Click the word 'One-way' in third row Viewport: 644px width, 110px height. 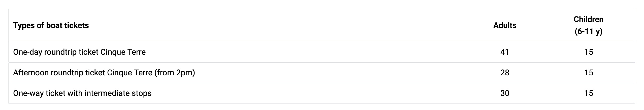[x=28, y=93]
